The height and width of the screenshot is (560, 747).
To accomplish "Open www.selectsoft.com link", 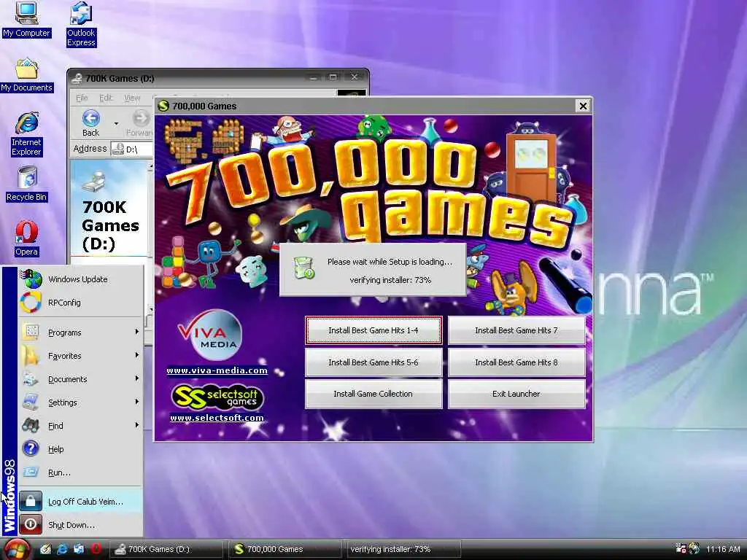I will point(217,418).
